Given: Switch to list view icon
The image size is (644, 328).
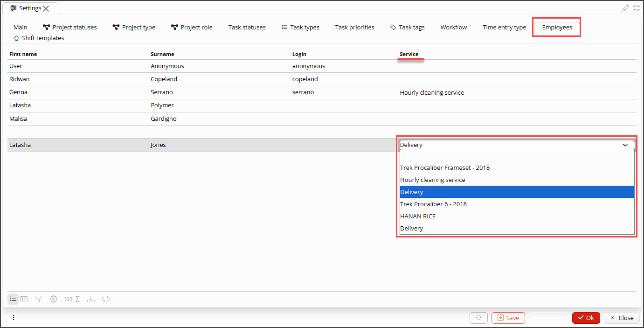Looking at the screenshot, I should click(13, 299).
